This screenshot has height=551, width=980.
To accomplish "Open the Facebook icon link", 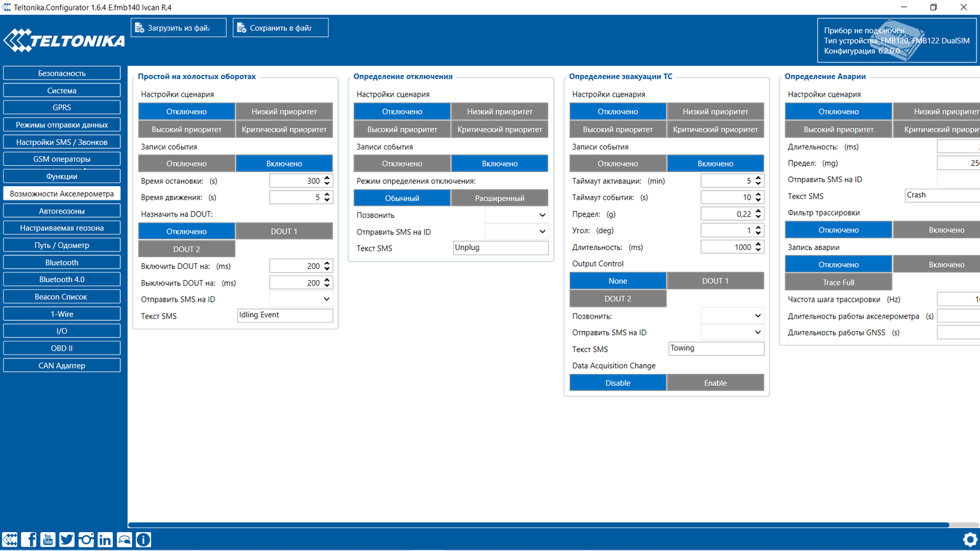I will point(29,539).
